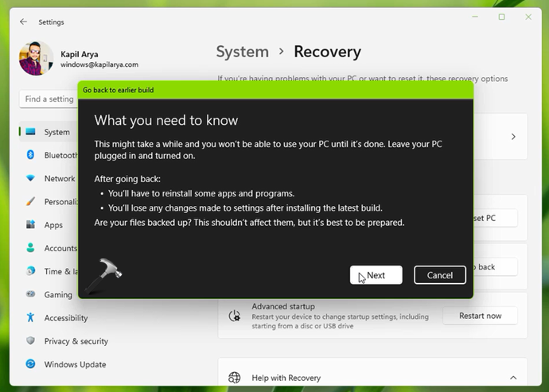Open the Network sidebar icon
This screenshot has width=549, height=392.
(x=31, y=178)
